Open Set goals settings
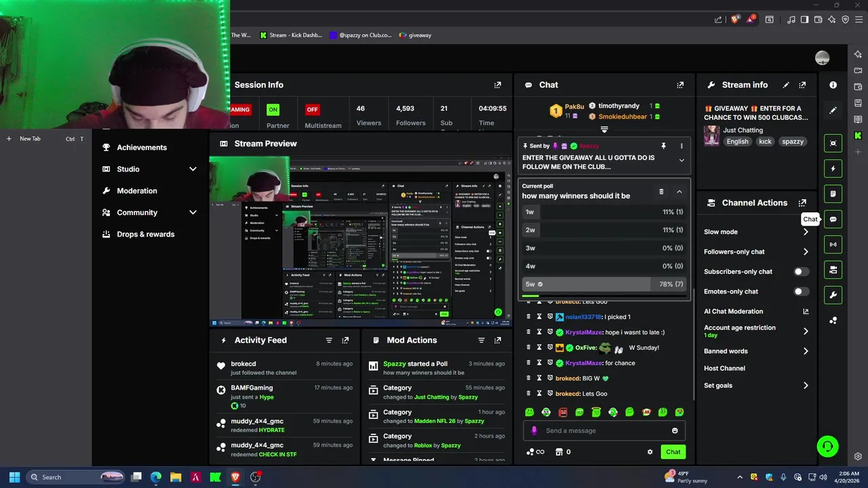Screen dimensions: 868x488 (756, 386)
